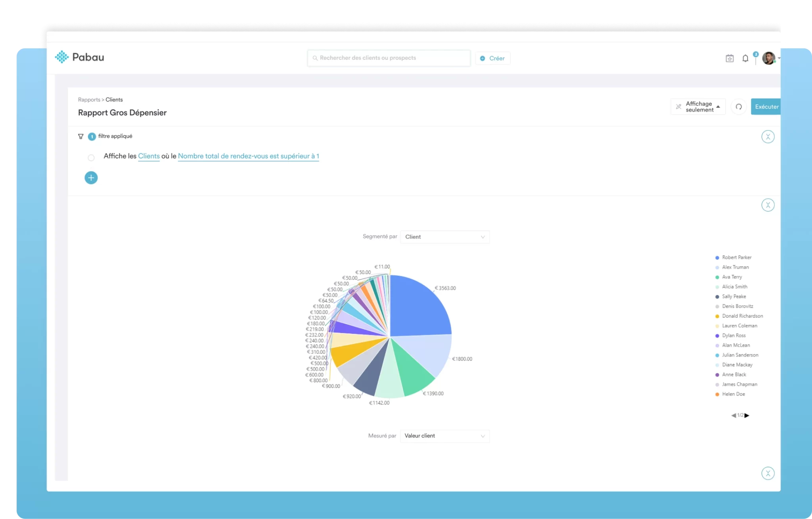Open user avatar profile menu
Viewport: 812px width, 519px height.
point(769,58)
